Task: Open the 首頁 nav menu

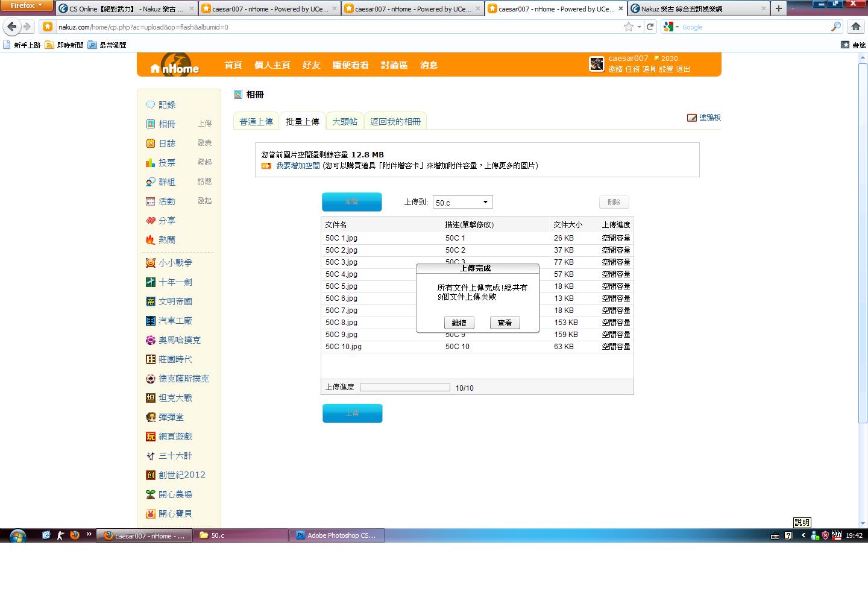Action: tap(233, 65)
